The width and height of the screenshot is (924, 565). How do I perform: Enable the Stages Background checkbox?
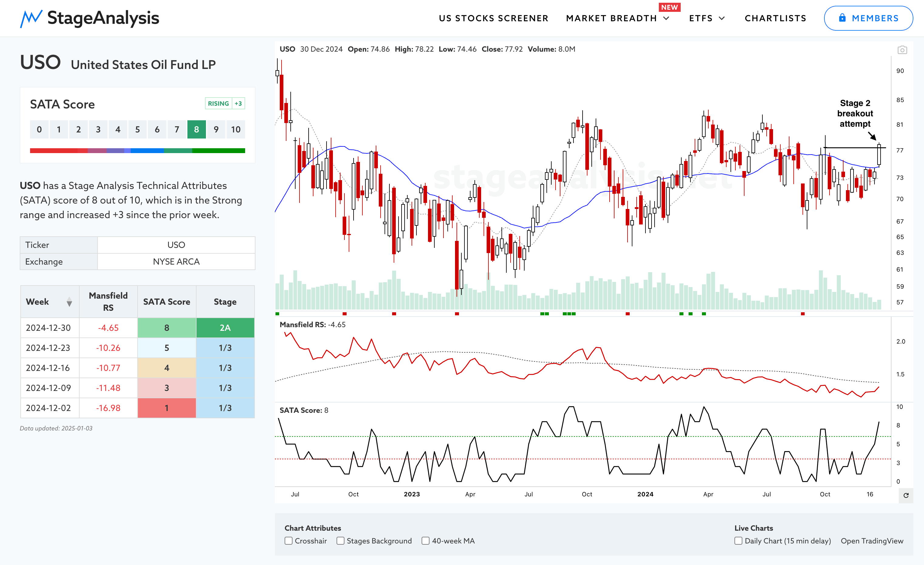pyautogui.click(x=341, y=541)
